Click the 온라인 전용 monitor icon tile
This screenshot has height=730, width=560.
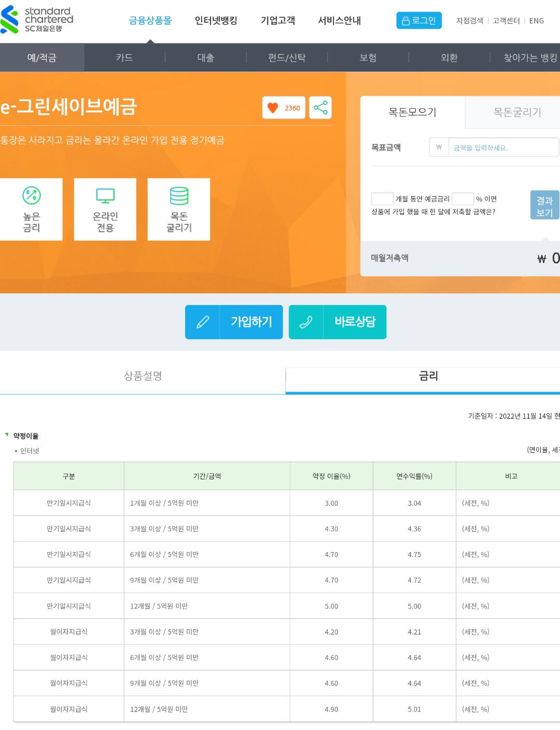point(105,209)
